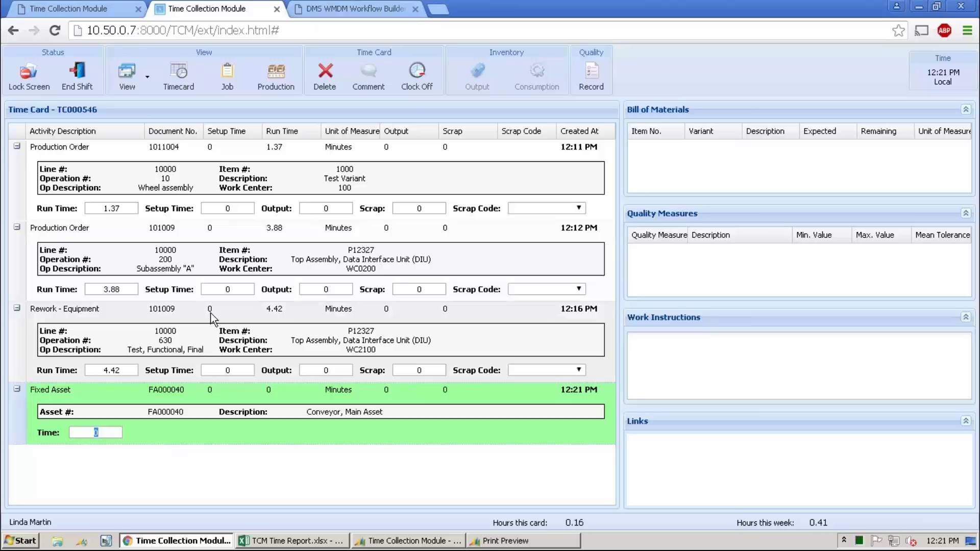
Task: Click the Clock Off icon
Action: 416,72
